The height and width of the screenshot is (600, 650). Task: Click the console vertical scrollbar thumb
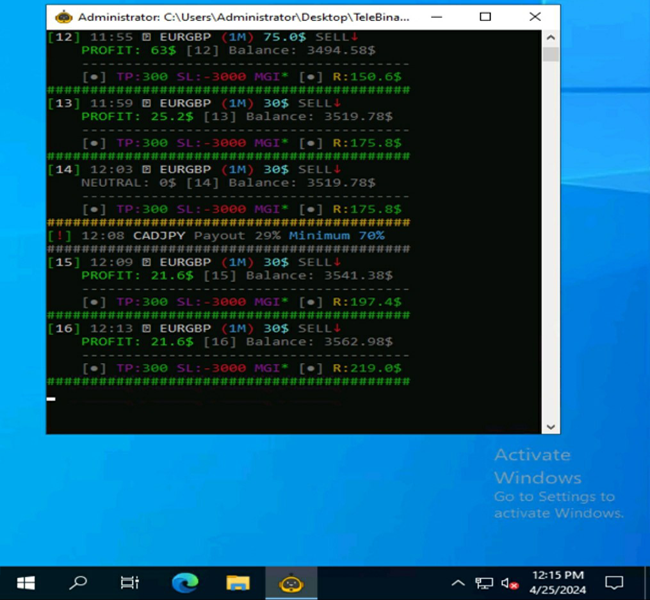pyautogui.click(x=551, y=54)
